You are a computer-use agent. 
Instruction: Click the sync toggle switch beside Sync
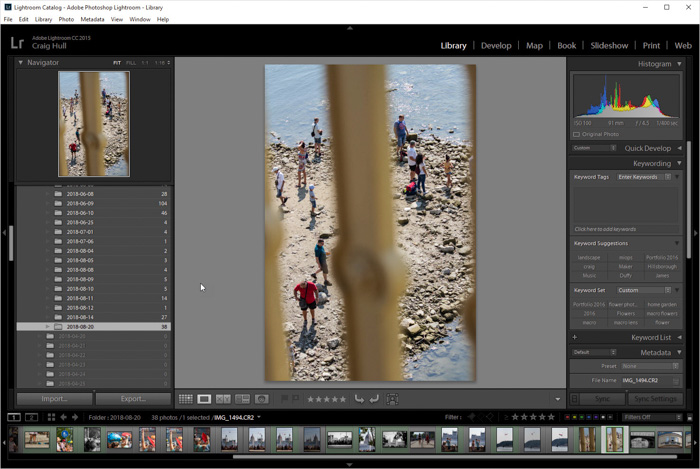click(x=575, y=399)
